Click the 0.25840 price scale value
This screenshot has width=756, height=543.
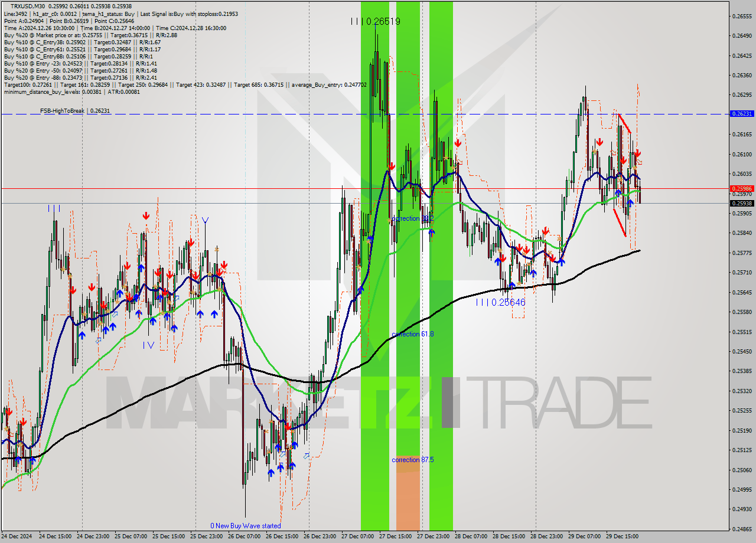(x=742, y=233)
